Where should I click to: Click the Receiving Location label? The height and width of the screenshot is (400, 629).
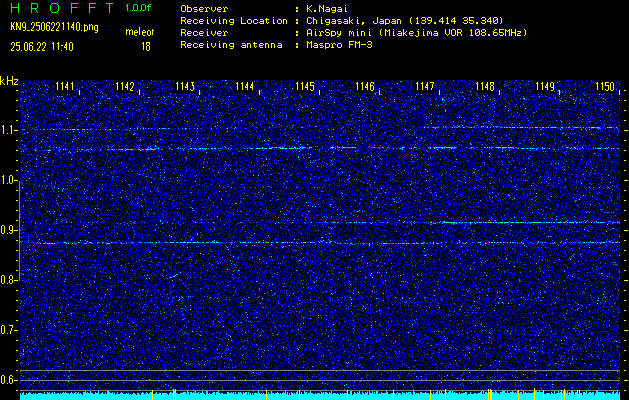coord(234,21)
